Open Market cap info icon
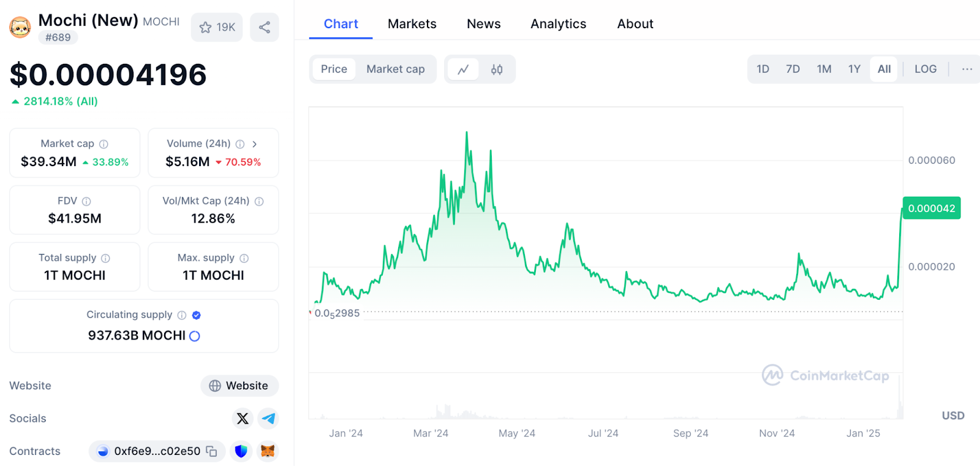The image size is (980, 466). click(x=104, y=144)
